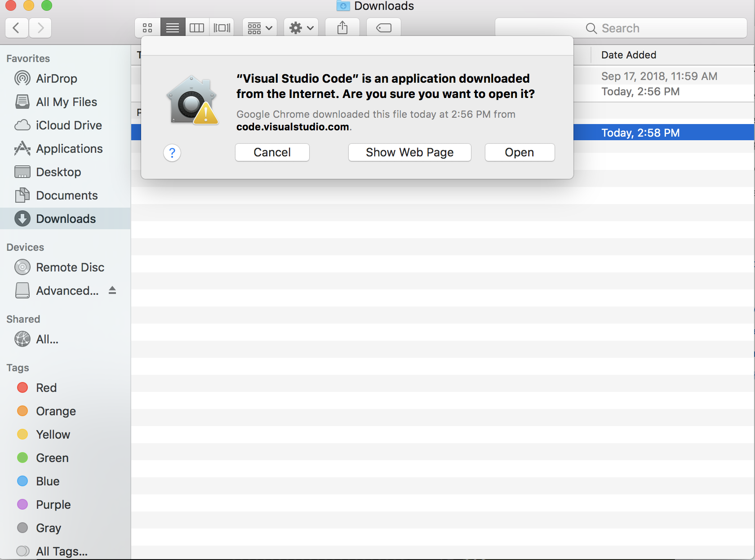This screenshot has width=755, height=560.
Task: Click Cancel in the security dialog
Action: 272,152
